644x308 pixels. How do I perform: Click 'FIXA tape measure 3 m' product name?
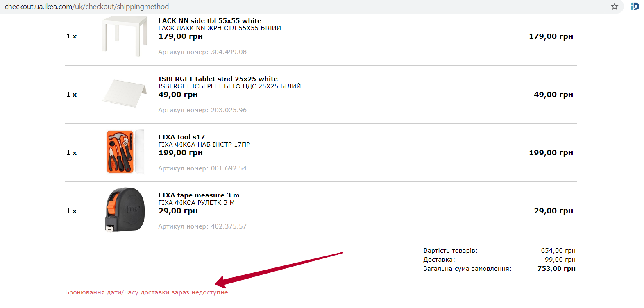click(199, 195)
